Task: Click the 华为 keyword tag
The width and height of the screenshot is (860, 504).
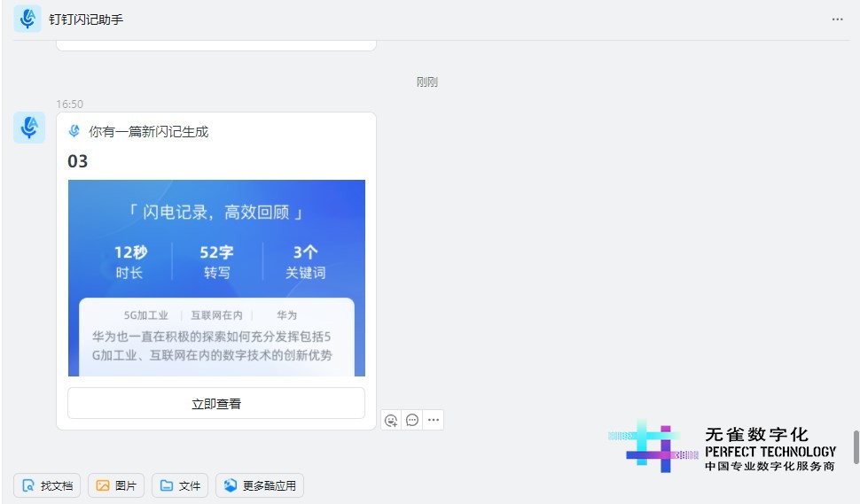Action: click(x=287, y=315)
